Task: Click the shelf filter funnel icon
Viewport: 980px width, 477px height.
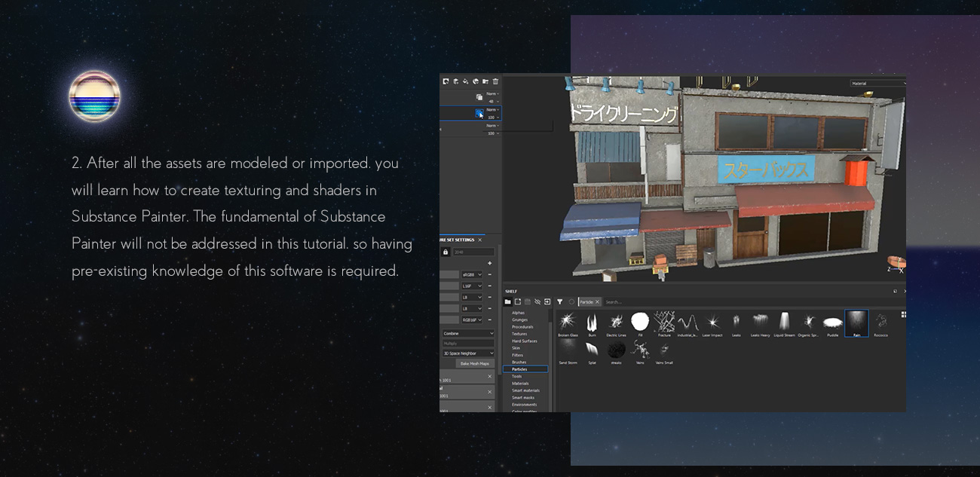Action: coord(559,301)
